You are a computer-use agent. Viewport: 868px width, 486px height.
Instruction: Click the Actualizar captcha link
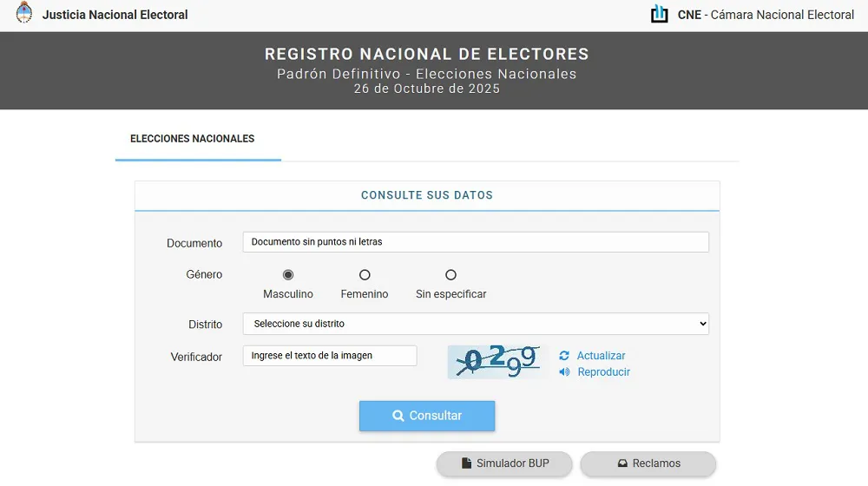(x=601, y=356)
